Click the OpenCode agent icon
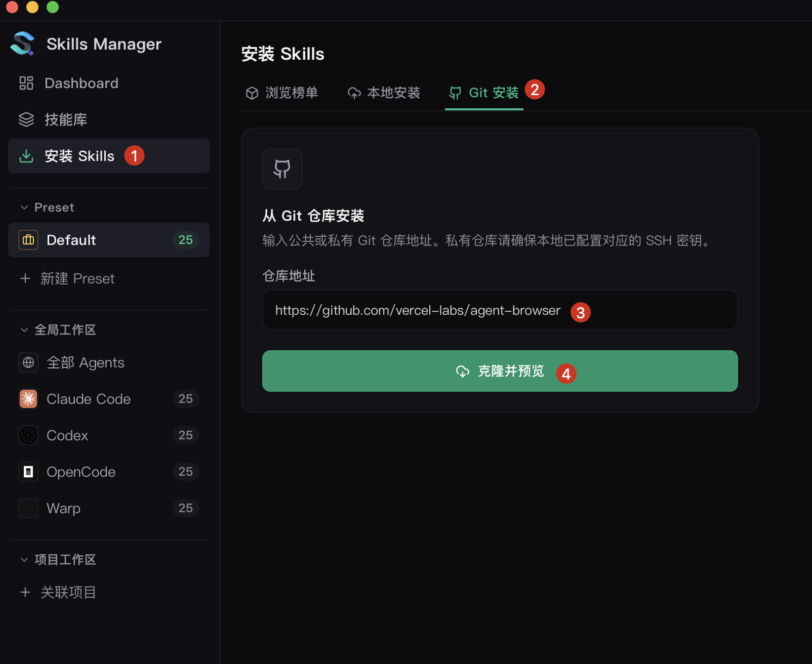812x664 pixels. click(28, 472)
